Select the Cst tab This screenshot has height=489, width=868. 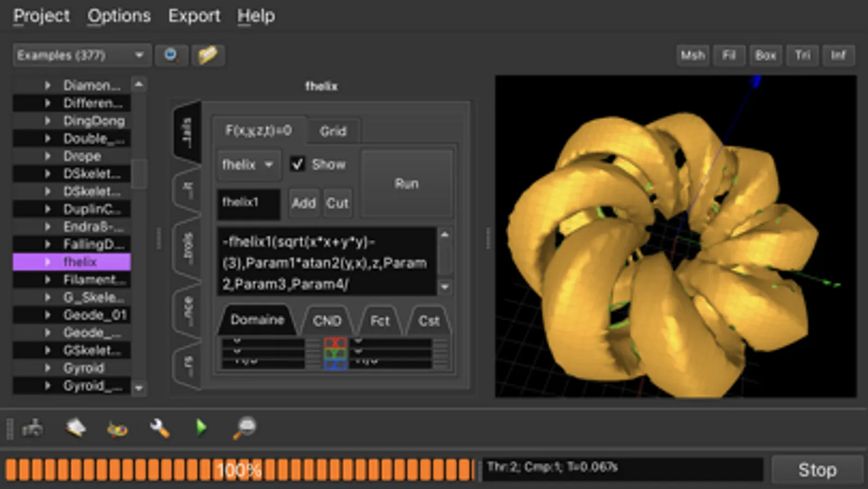point(429,321)
